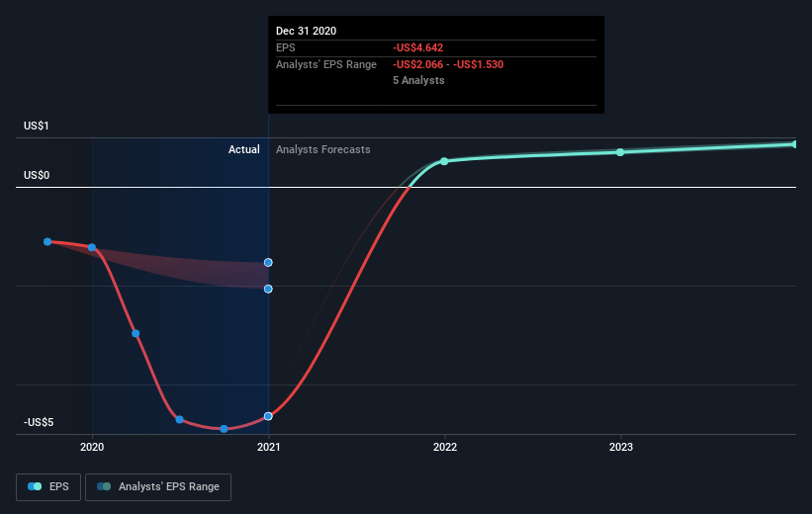This screenshot has width=812, height=514.
Task: Click the Dec 31 2020 tooltip date
Action: click(306, 31)
